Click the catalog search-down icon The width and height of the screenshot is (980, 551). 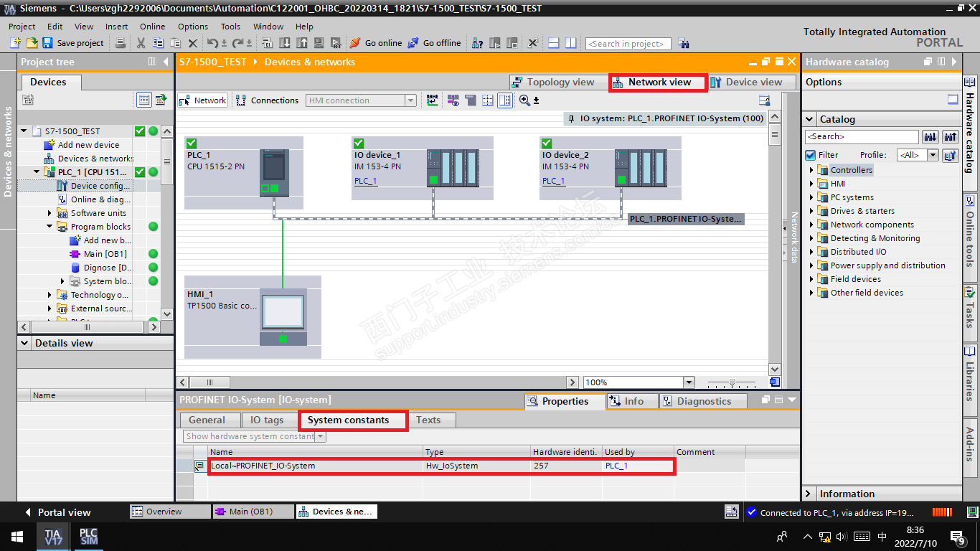coord(930,136)
